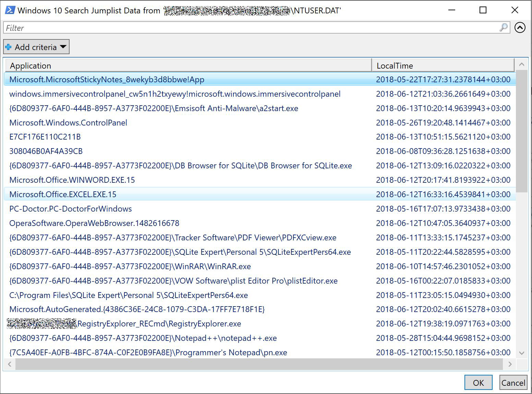Minimize the Jumplist Data window
532x394 pixels.
[452, 10]
